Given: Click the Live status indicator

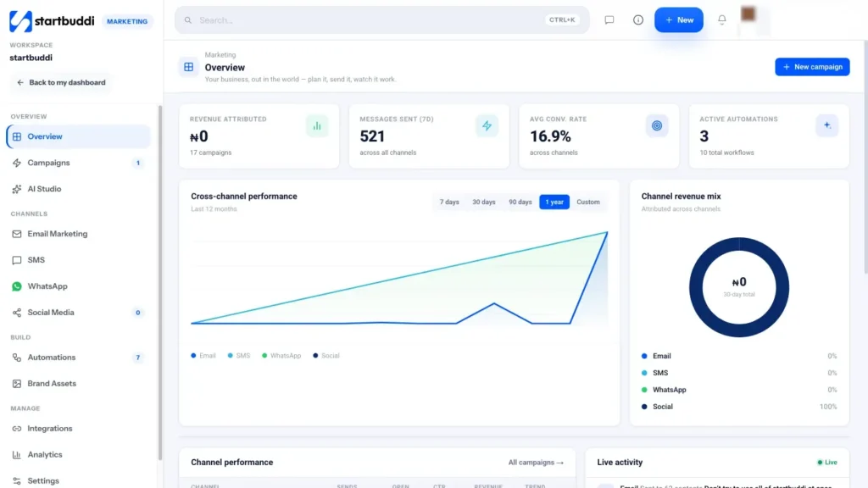Looking at the screenshot, I should pyautogui.click(x=827, y=463).
